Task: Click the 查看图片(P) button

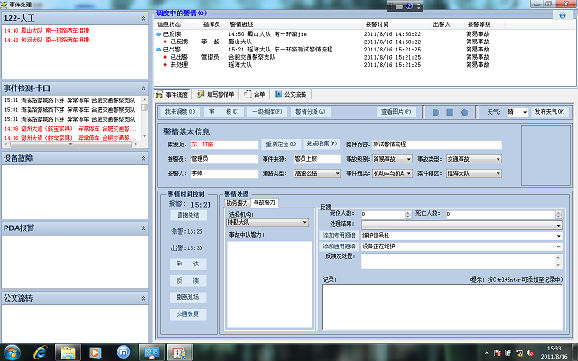Action: click(x=396, y=112)
